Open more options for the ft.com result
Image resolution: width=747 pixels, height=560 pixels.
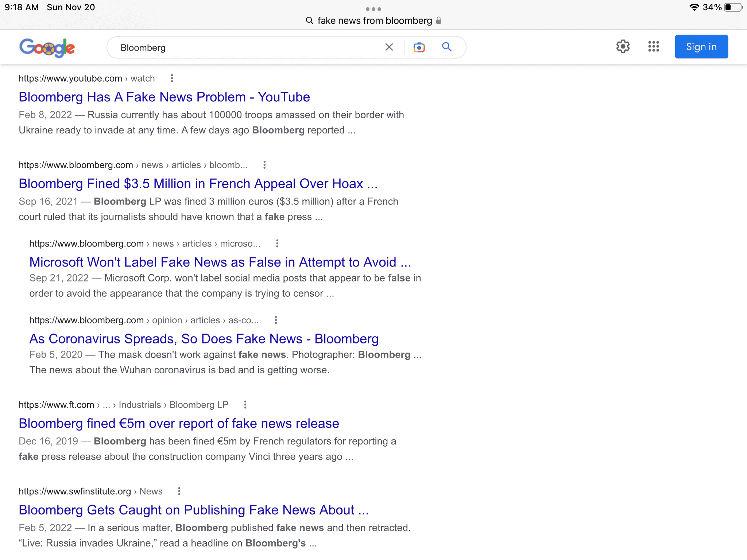[245, 405]
